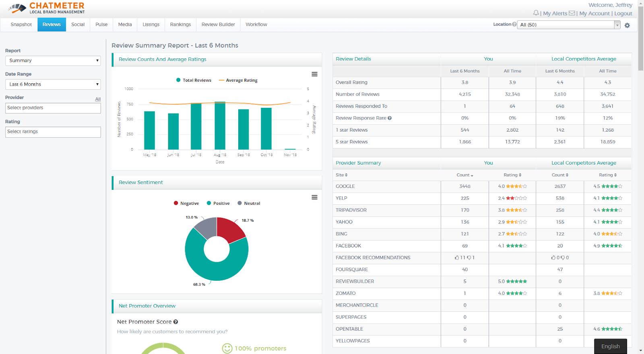Open the My Alerts bell icon
This screenshot has width=644, height=354.
[x=536, y=13]
